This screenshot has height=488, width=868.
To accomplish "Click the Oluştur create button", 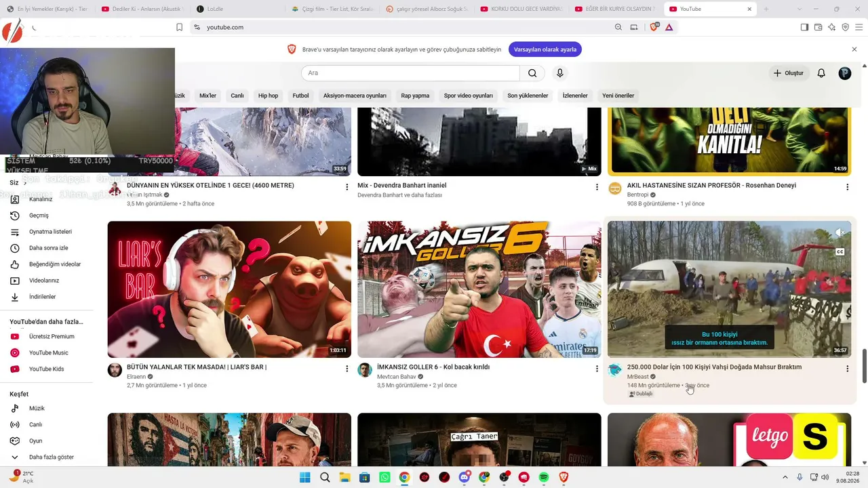I will coord(789,73).
